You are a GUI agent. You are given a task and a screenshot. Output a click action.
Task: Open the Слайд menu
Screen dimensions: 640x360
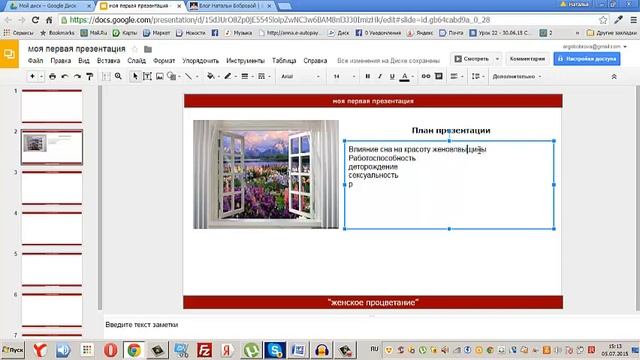click(136, 60)
